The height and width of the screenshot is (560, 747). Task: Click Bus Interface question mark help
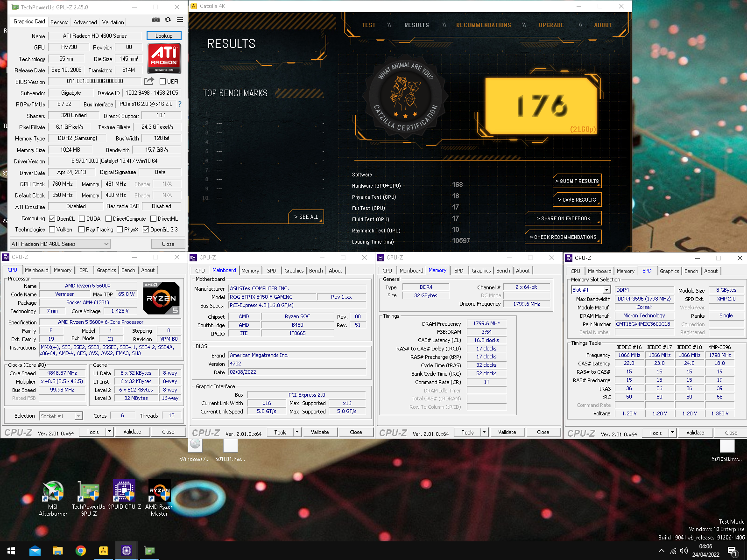coord(180,104)
